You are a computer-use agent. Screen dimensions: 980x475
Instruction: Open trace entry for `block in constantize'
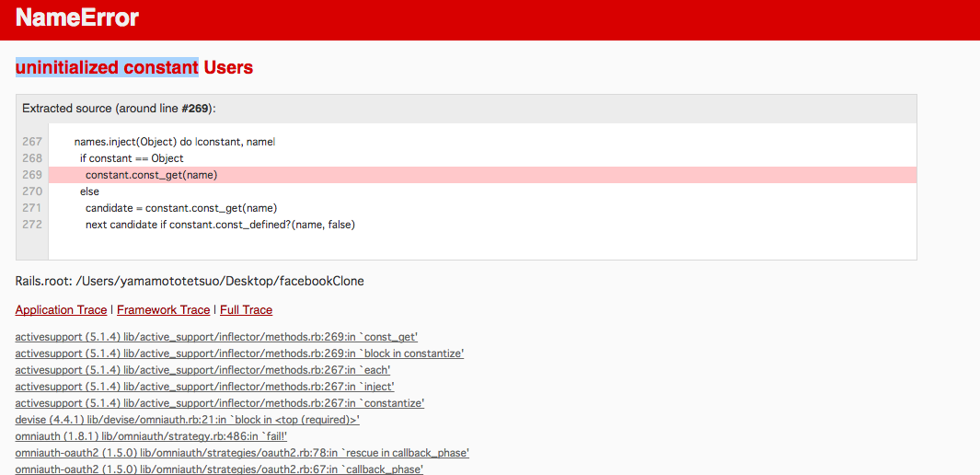click(239, 353)
